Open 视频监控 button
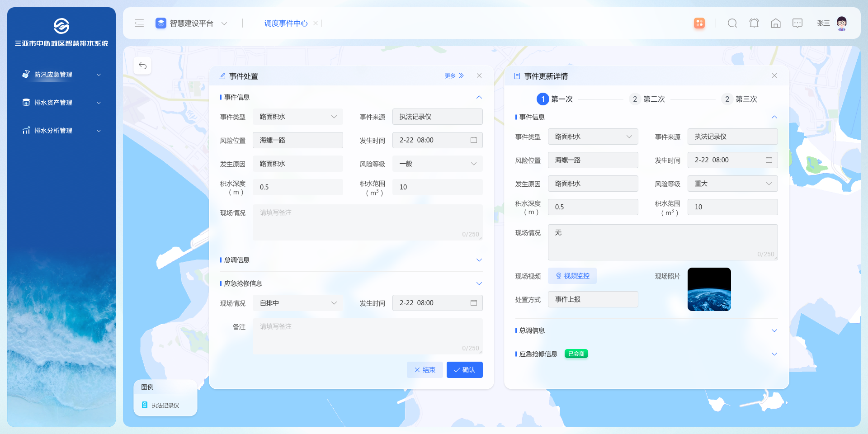This screenshot has height=434, width=868. pos(572,276)
